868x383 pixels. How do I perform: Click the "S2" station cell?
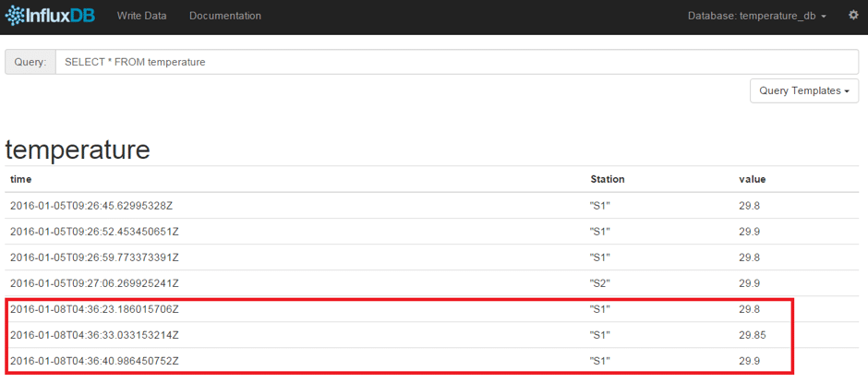pyautogui.click(x=600, y=283)
